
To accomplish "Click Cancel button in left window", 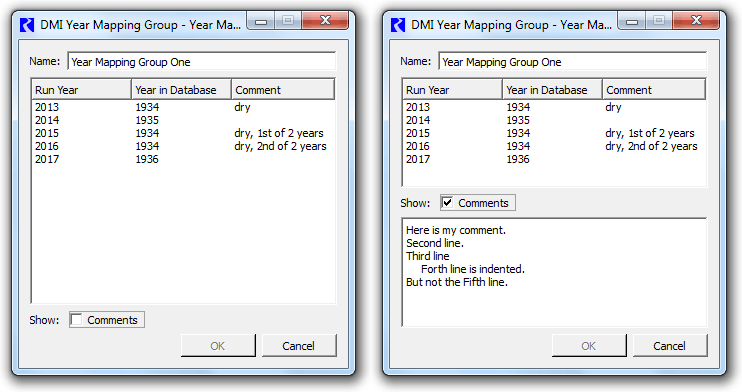I will tap(299, 346).
